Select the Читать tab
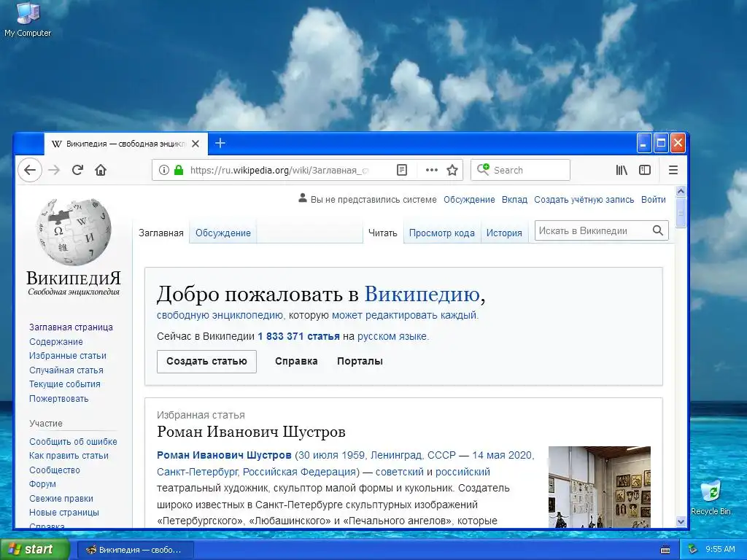 [x=382, y=233]
